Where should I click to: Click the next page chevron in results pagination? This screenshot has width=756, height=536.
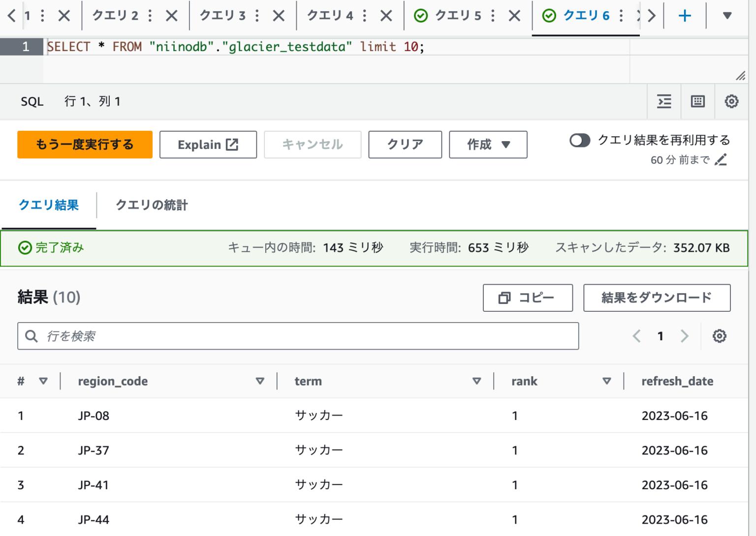pos(685,336)
